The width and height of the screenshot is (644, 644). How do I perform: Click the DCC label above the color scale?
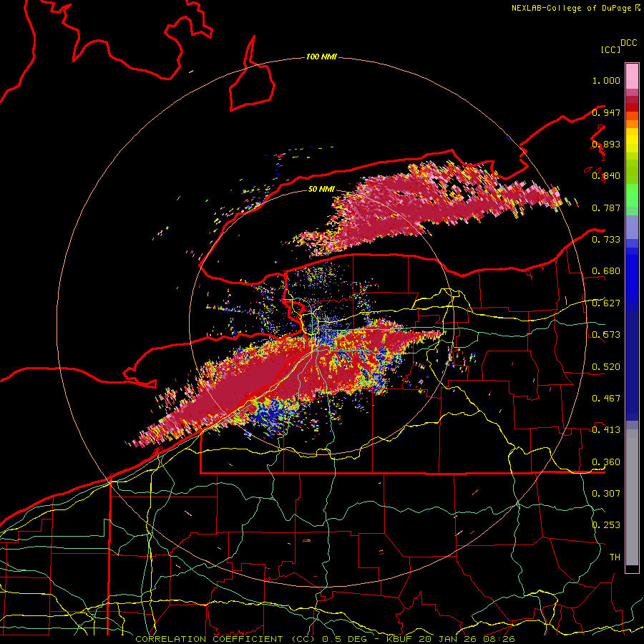click(x=629, y=43)
